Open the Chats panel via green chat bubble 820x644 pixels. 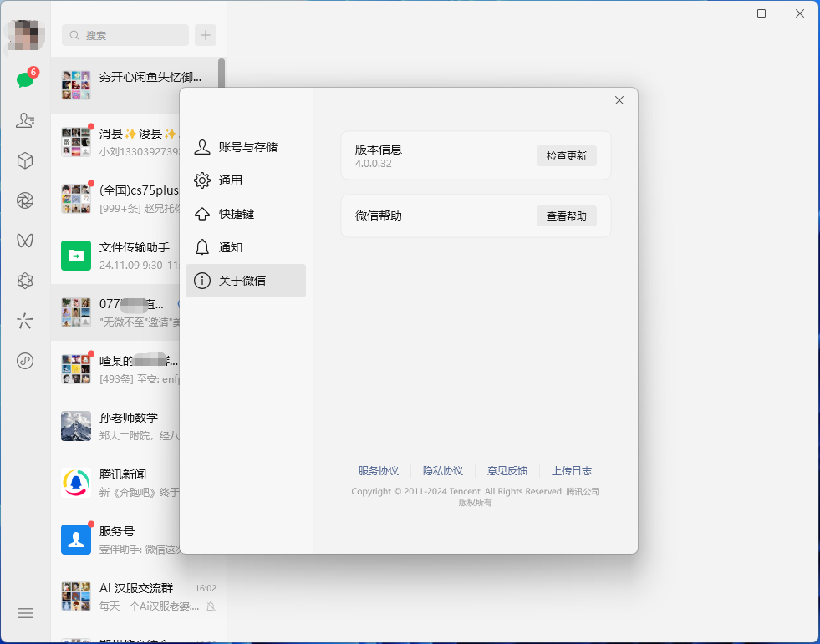25,79
